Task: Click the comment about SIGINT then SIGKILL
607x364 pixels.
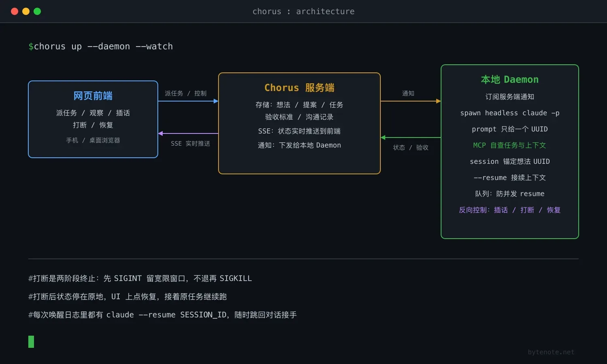Action: pyautogui.click(x=140, y=278)
